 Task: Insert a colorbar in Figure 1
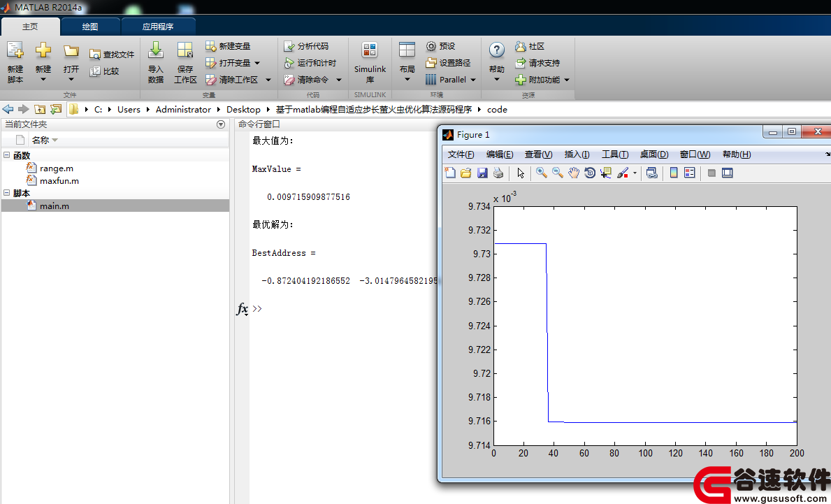(x=674, y=173)
